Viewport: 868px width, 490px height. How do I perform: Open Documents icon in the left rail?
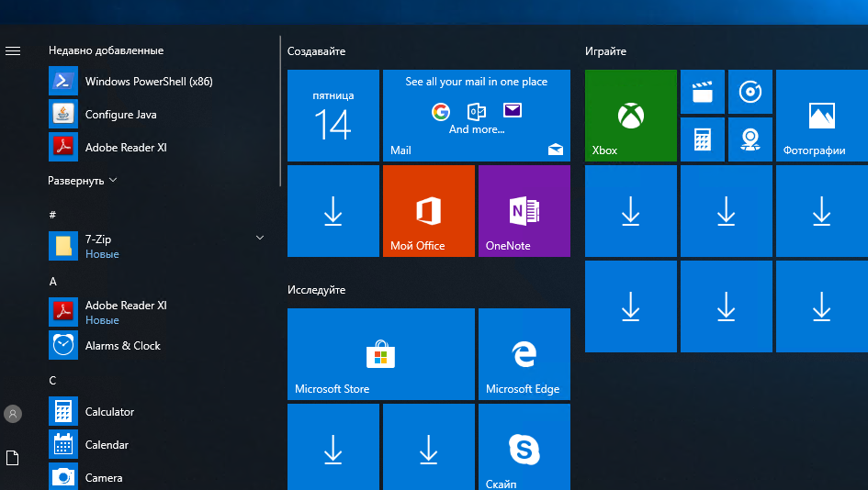[x=13, y=458]
